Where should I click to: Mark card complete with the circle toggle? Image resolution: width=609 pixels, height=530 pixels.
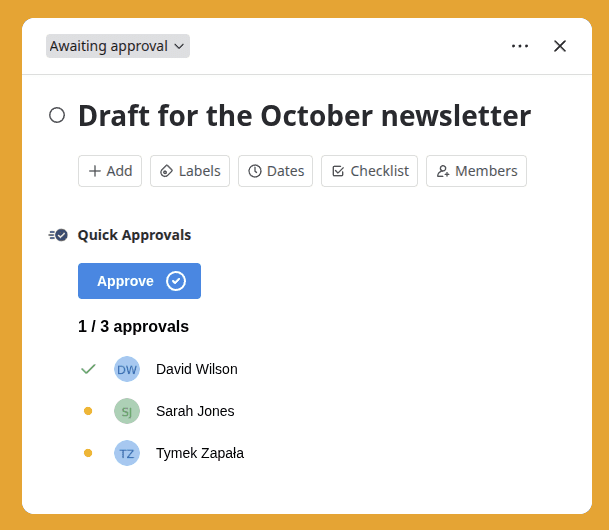(x=57, y=115)
